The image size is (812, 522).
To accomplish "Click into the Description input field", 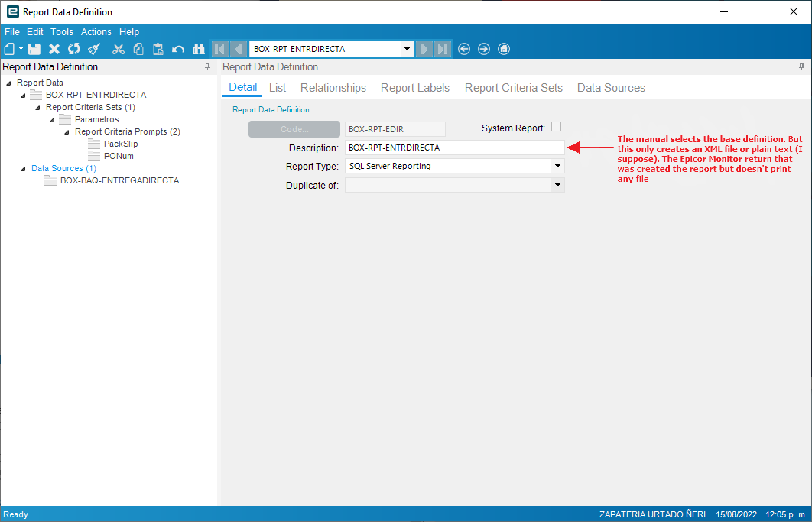I will click(455, 148).
